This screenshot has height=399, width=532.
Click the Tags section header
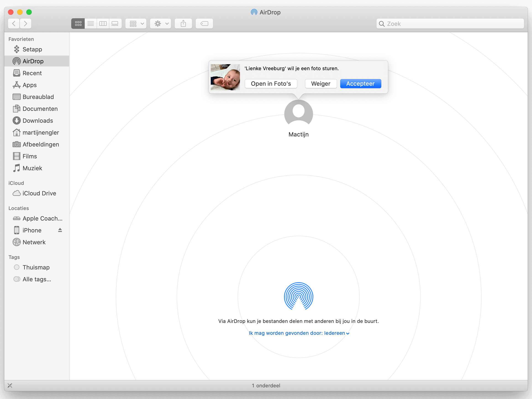(x=14, y=257)
